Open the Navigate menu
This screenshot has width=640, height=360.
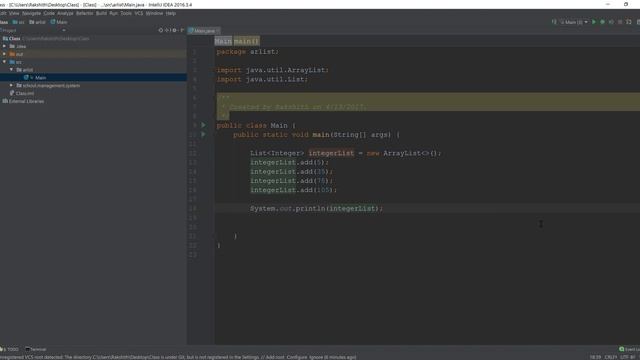tap(31, 13)
